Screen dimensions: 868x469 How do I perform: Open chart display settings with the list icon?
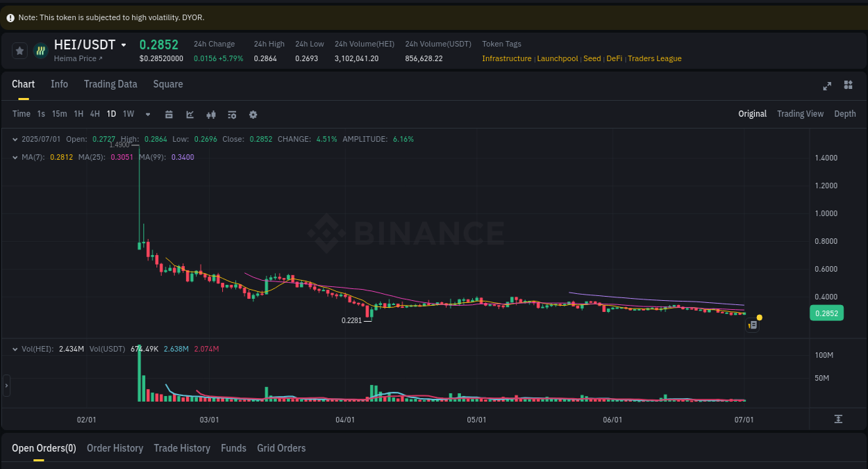click(x=232, y=114)
